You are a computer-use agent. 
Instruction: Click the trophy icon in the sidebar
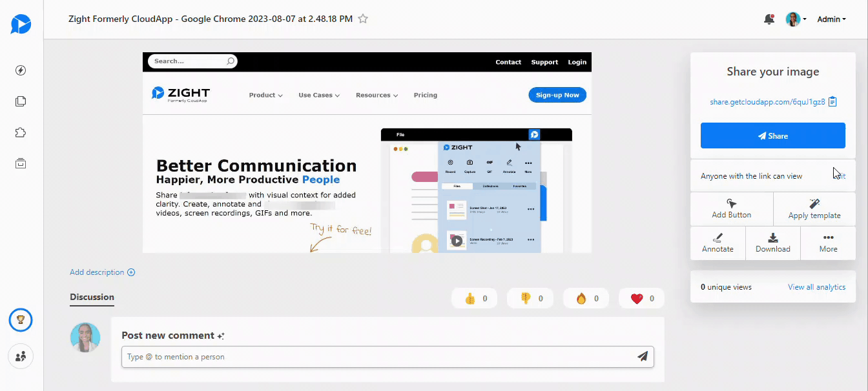pos(21,320)
